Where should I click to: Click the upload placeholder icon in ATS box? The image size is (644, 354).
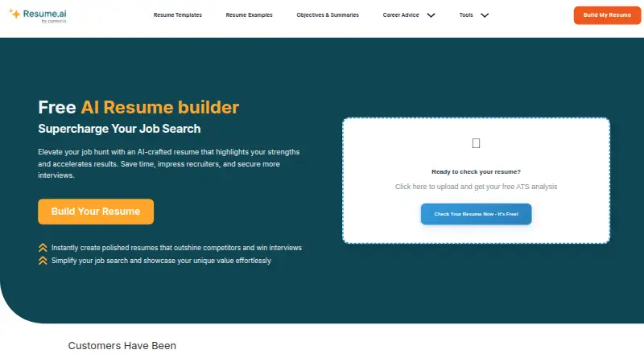pos(476,143)
